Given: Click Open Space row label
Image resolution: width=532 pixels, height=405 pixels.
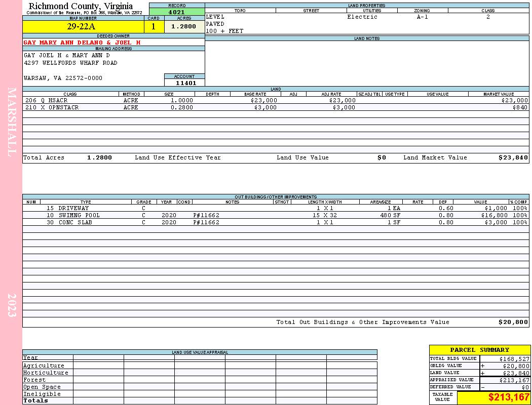Looking at the screenshot, I should [42, 387].
